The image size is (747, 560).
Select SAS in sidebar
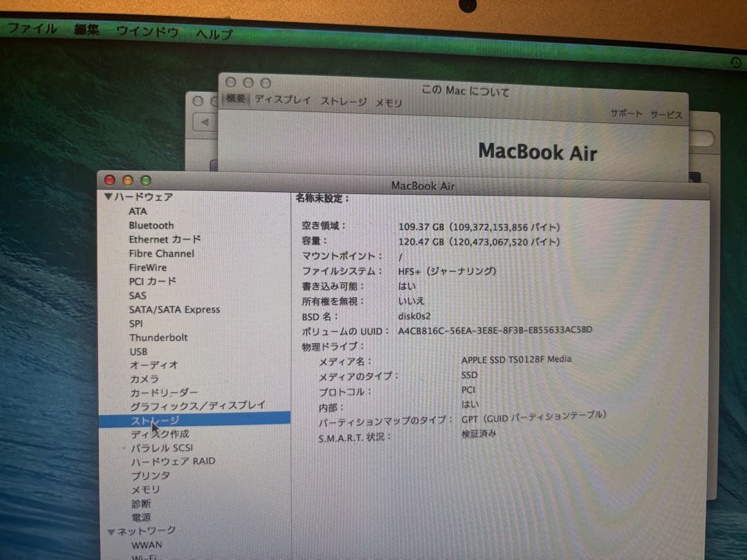pos(138,295)
